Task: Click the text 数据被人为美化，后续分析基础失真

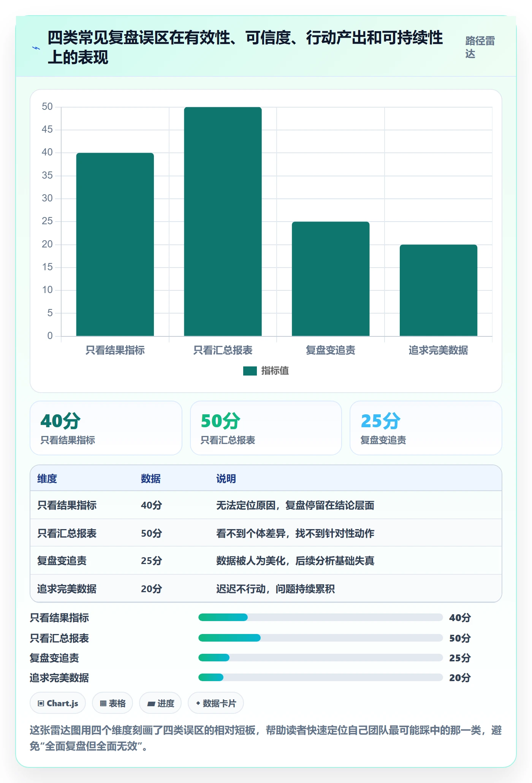Action: click(295, 561)
